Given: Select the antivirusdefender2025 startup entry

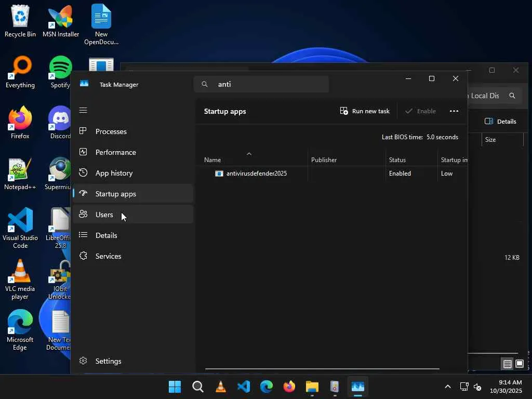Looking at the screenshot, I should pyautogui.click(x=256, y=174).
